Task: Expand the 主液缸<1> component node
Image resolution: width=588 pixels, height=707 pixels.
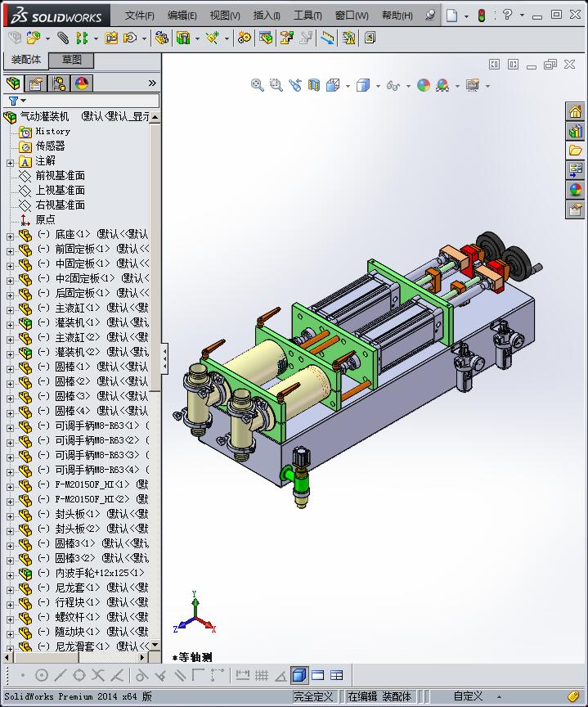Action: (10, 310)
